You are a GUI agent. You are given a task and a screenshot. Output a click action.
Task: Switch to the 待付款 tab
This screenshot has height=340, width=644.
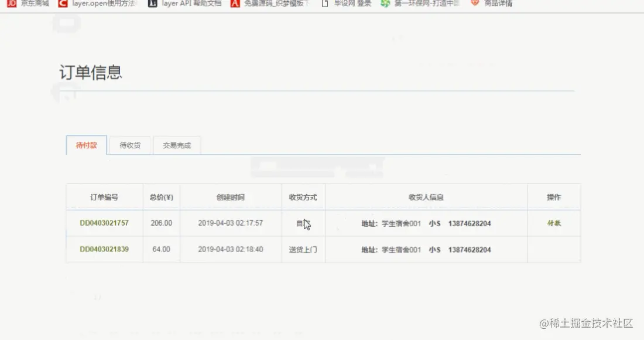pos(86,145)
